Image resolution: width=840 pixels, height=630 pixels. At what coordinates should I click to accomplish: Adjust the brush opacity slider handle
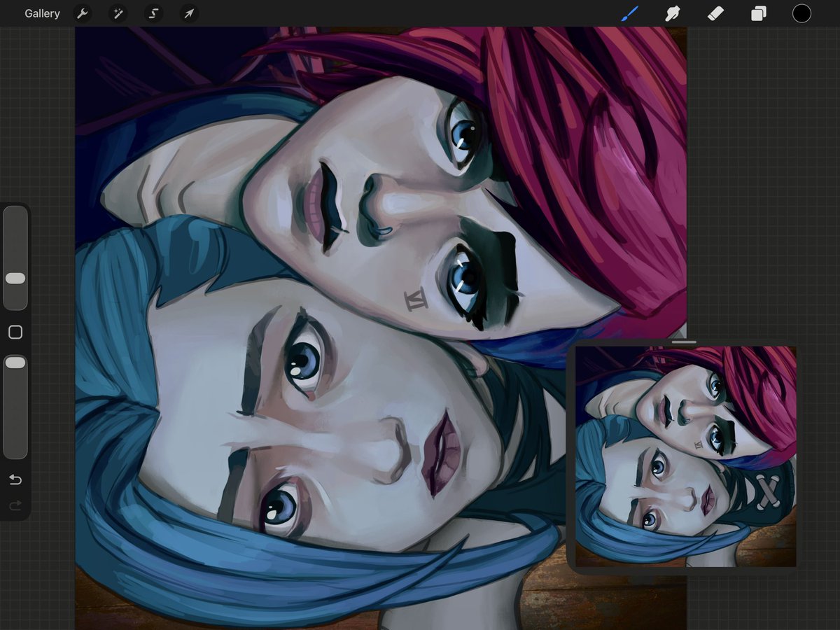click(x=15, y=363)
